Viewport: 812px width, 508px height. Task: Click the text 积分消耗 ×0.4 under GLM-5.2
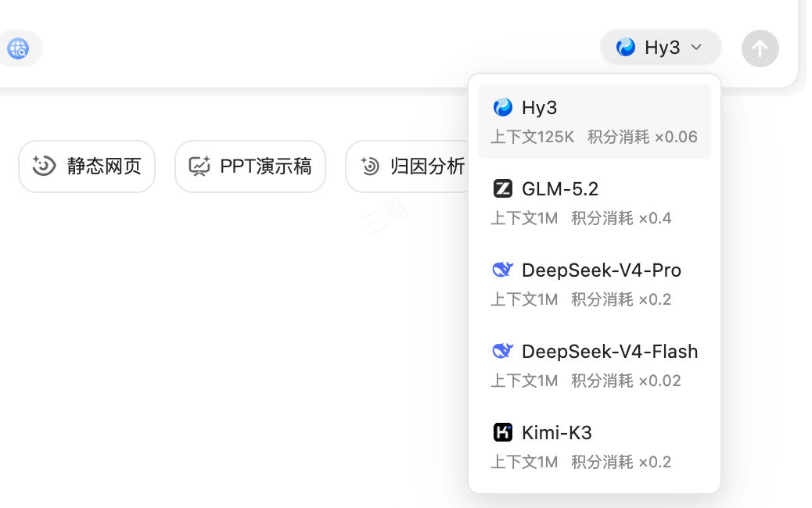click(x=621, y=218)
